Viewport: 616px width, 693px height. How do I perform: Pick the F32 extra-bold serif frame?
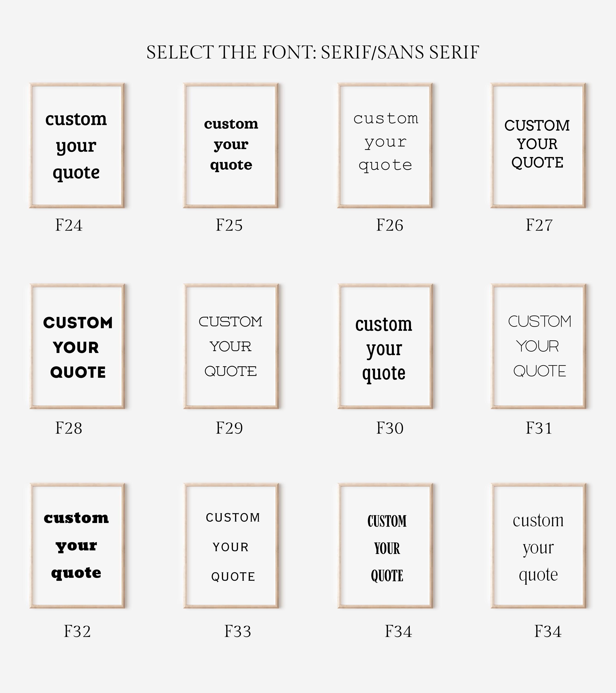[x=77, y=546]
